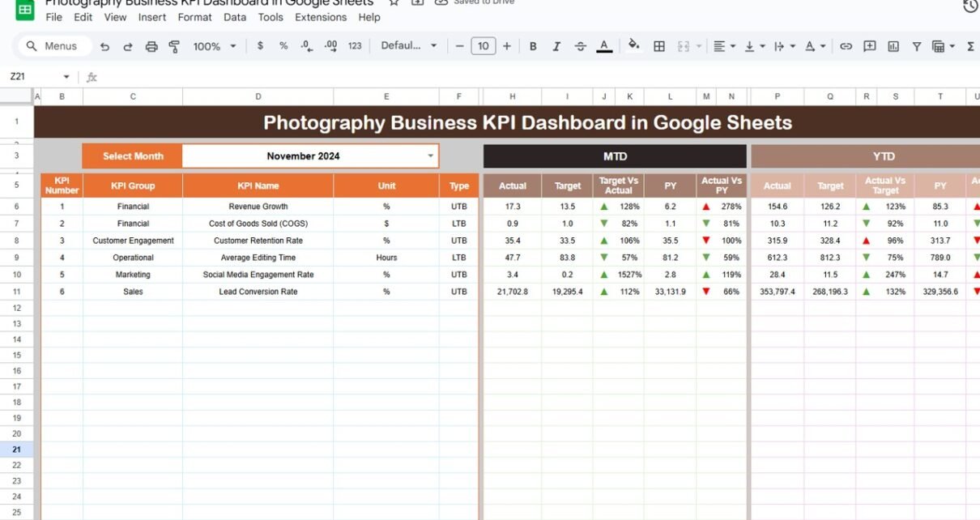Toggle Italic formatting
The height and width of the screenshot is (520, 980).
click(x=556, y=46)
